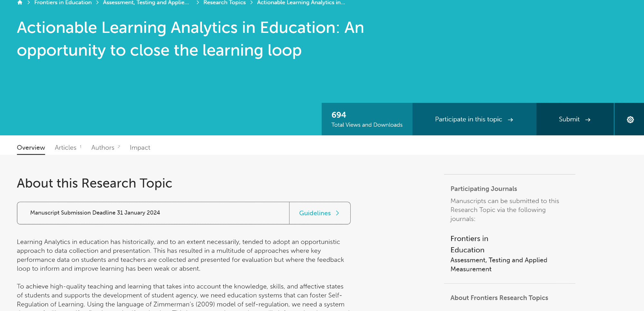Open the settings gear icon

pyautogui.click(x=630, y=120)
